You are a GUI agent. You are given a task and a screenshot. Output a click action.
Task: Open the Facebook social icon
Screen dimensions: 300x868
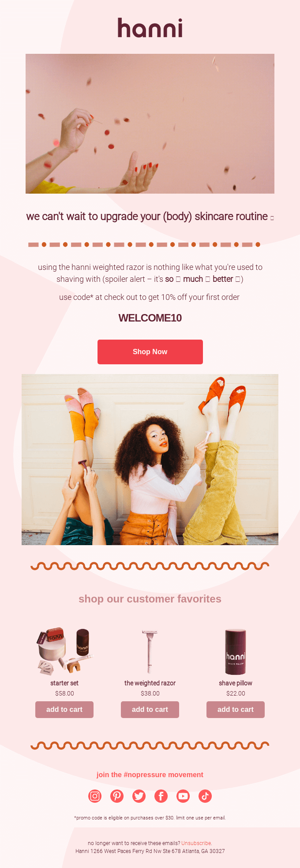click(x=161, y=796)
